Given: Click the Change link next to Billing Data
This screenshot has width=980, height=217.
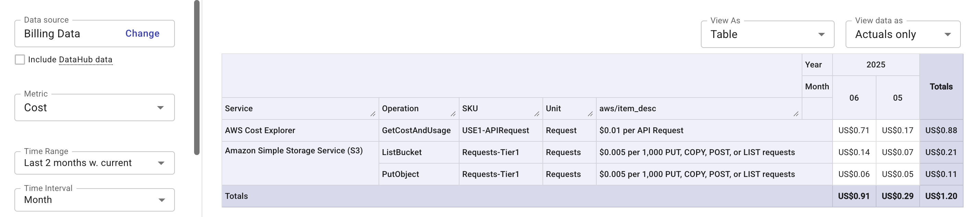Looking at the screenshot, I should tap(142, 34).
